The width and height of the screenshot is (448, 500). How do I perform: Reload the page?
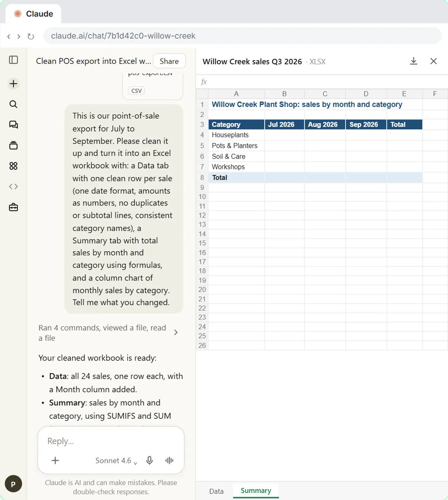click(31, 36)
